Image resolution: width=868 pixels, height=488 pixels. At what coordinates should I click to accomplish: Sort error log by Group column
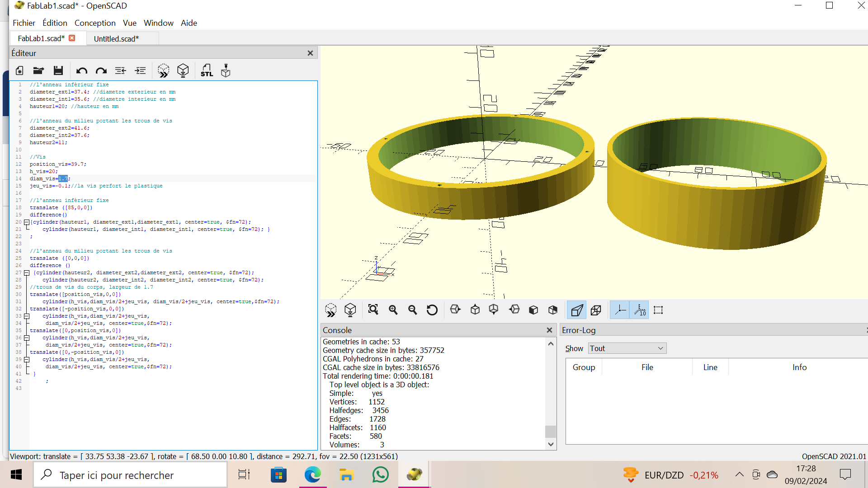coord(584,367)
